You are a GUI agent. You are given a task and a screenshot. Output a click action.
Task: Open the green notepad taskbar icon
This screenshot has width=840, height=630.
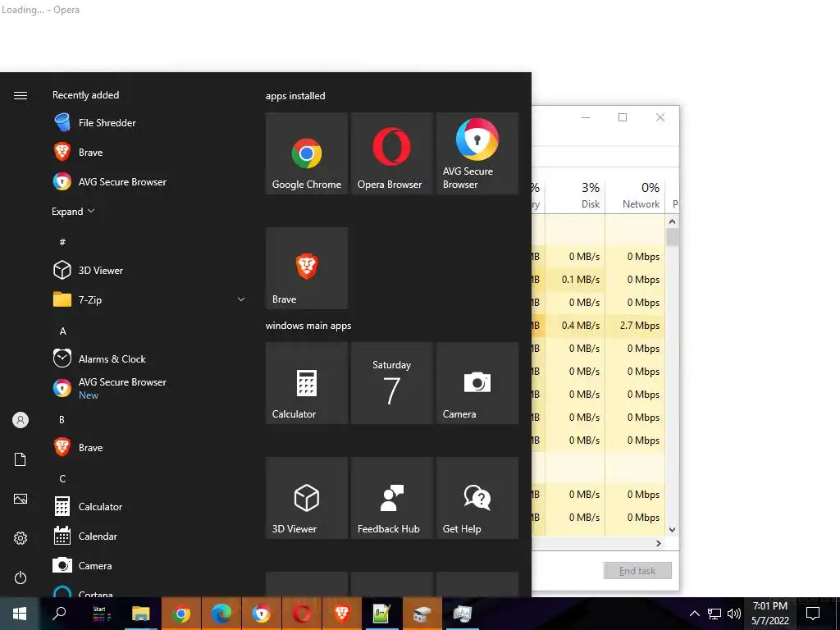[381, 614]
